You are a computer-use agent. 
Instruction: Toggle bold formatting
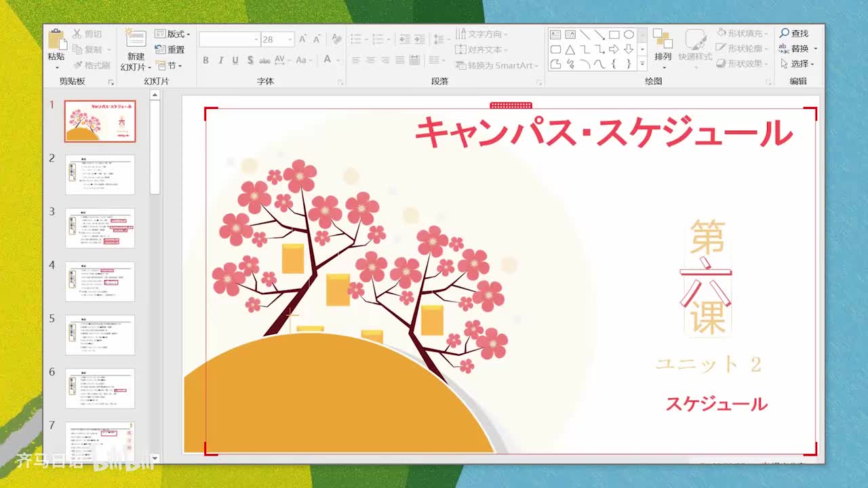pyautogui.click(x=205, y=60)
